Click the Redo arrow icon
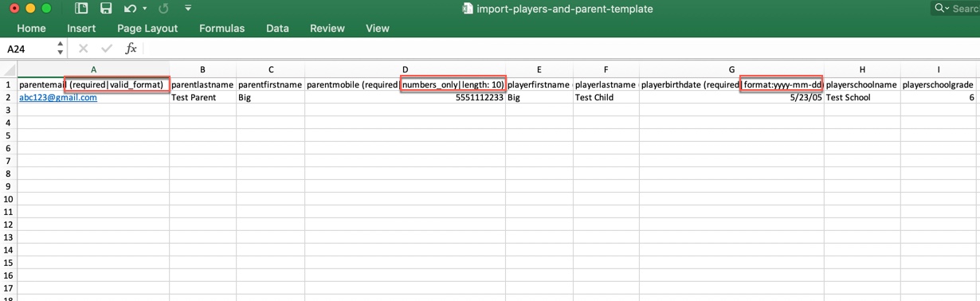This screenshot has width=980, height=301. click(163, 9)
